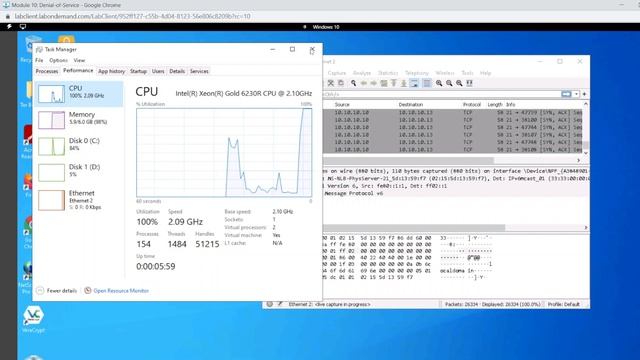Select the Performance tab
Image resolution: width=640 pixels, height=360 pixels.
click(78, 71)
